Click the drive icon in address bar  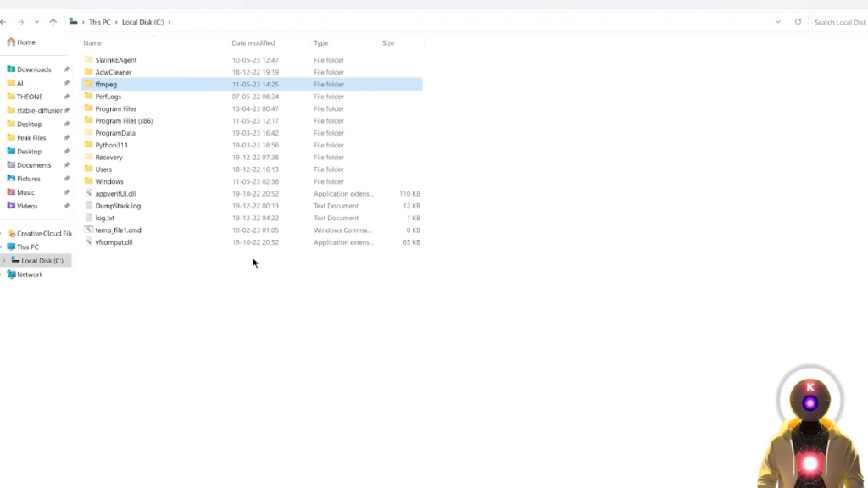point(73,22)
